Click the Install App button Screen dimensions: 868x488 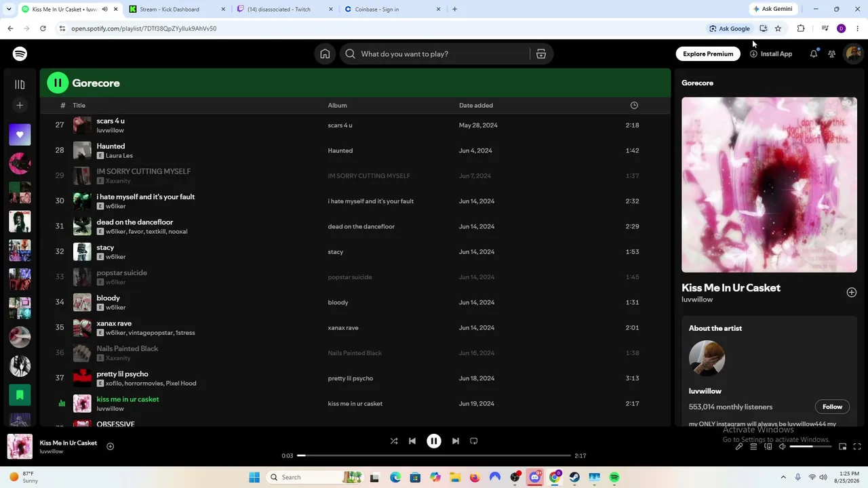coord(771,54)
